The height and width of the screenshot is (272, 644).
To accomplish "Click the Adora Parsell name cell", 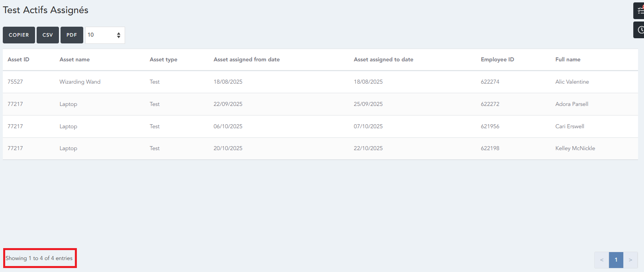I will 572,104.
